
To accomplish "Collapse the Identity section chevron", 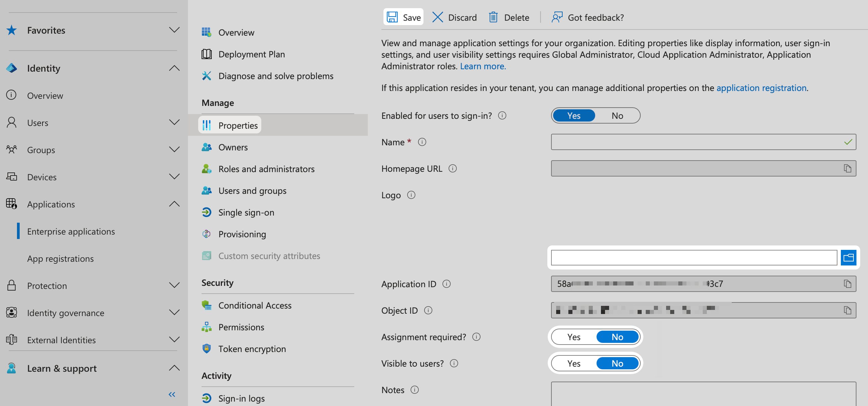I will pos(174,68).
